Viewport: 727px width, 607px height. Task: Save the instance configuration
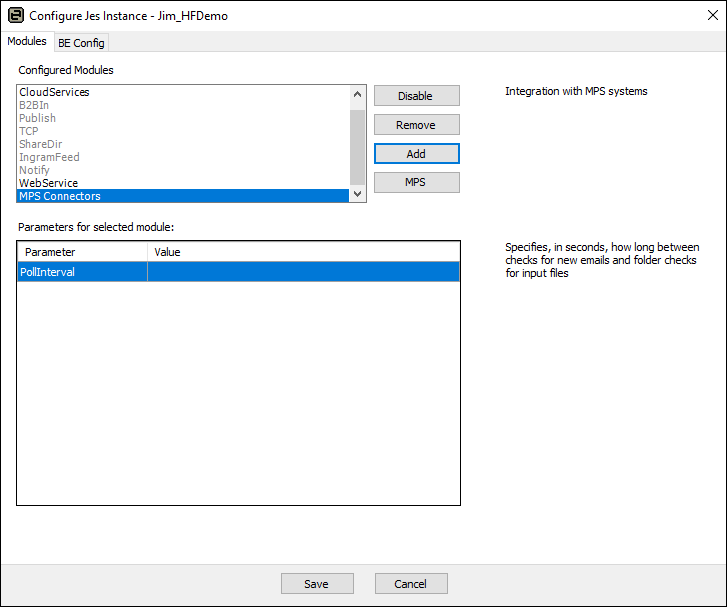(317, 583)
